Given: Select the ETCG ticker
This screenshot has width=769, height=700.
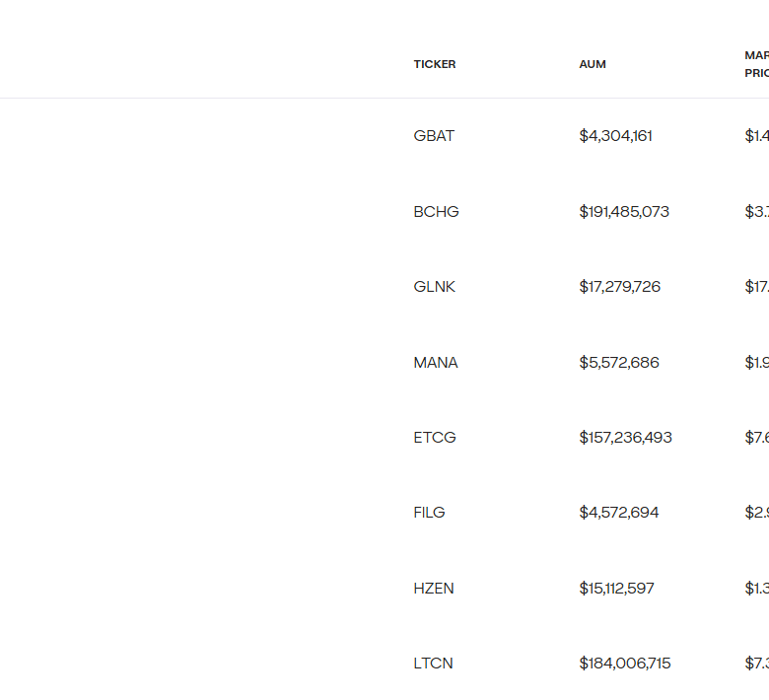Looking at the screenshot, I should [x=435, y=438].
